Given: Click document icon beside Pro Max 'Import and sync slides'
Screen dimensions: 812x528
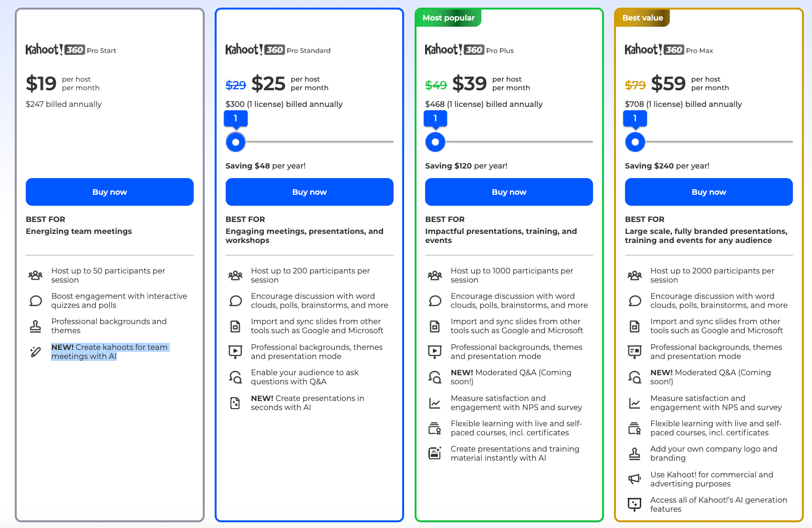Looking at the screenshot, I should [635, 327].
